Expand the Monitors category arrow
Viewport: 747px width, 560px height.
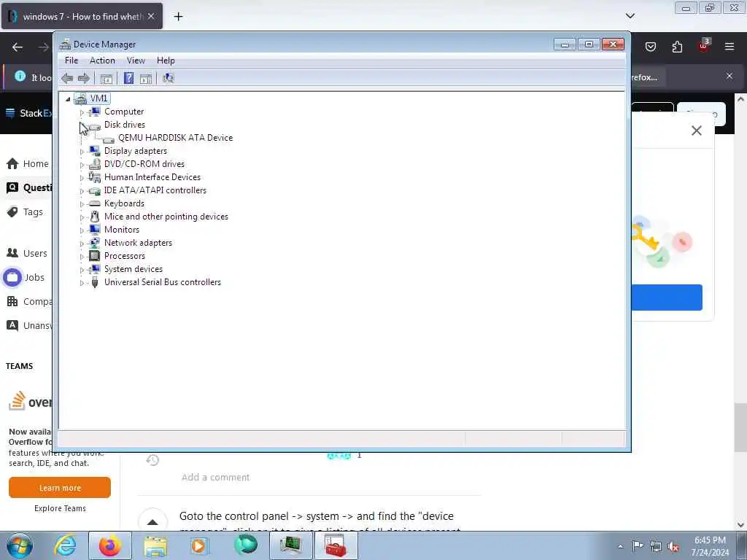(x=82, y=230)
